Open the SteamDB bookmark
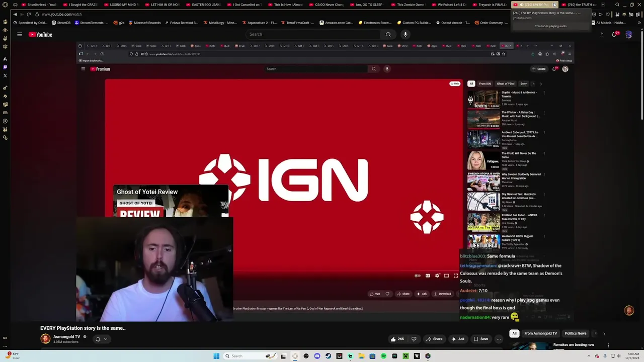644x362 pixels. coord(61,23)
